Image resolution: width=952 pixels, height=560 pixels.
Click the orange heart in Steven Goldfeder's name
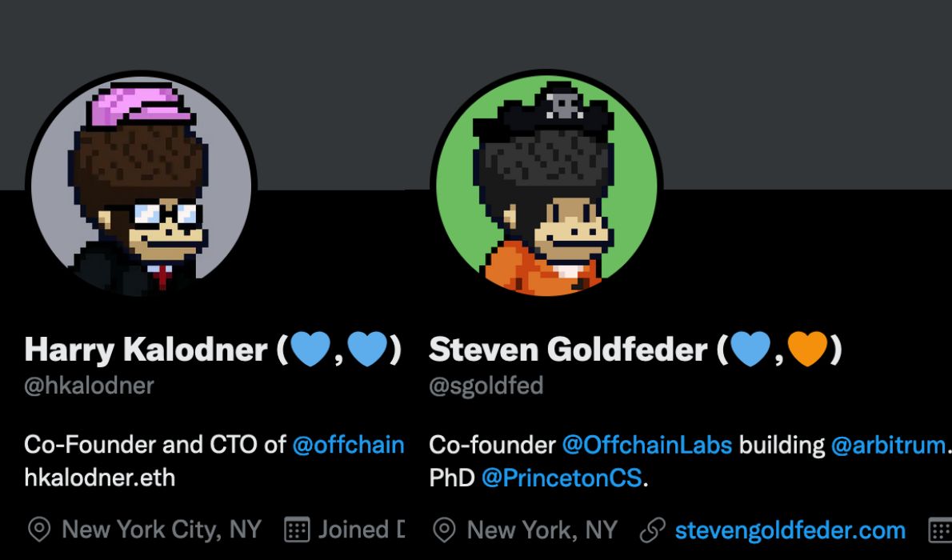click(807, 350)
